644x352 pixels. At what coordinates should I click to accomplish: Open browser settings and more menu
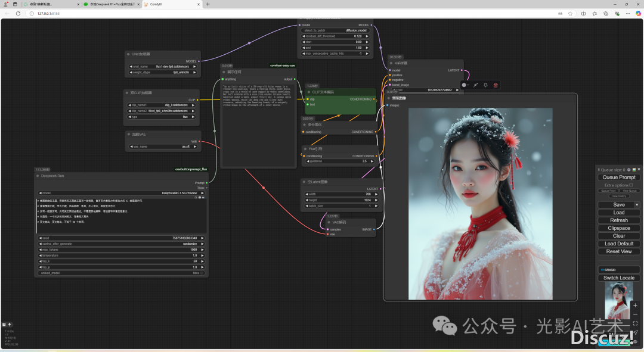tap(627, 14)
